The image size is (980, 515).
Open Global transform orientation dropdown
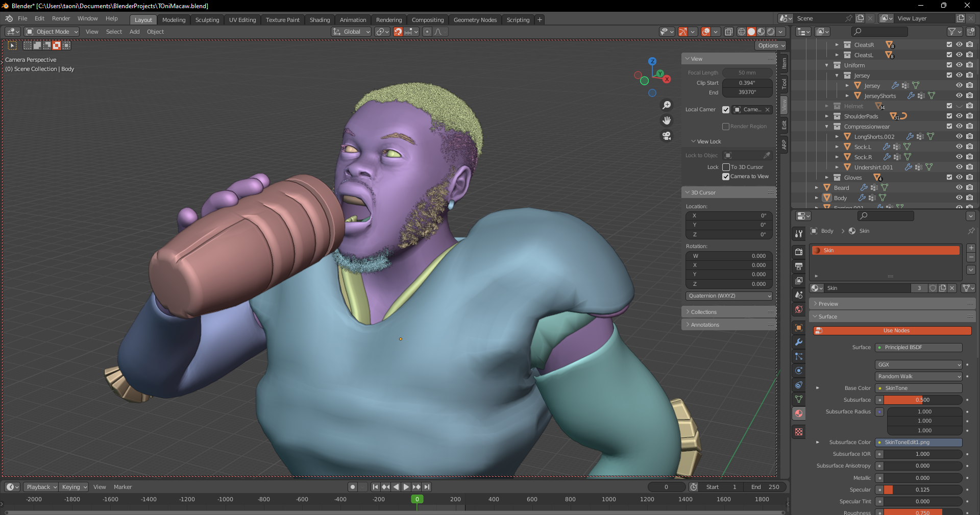pyautogui.click(x=351, y=32)
